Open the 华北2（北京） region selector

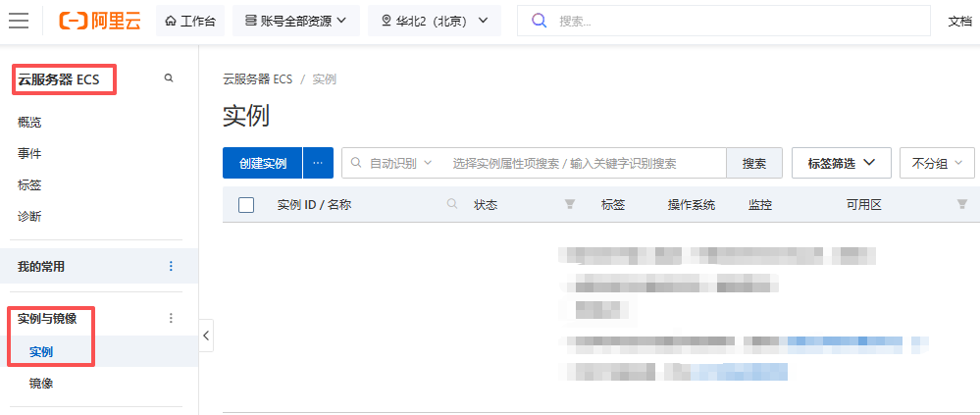(x=435, y=21)
